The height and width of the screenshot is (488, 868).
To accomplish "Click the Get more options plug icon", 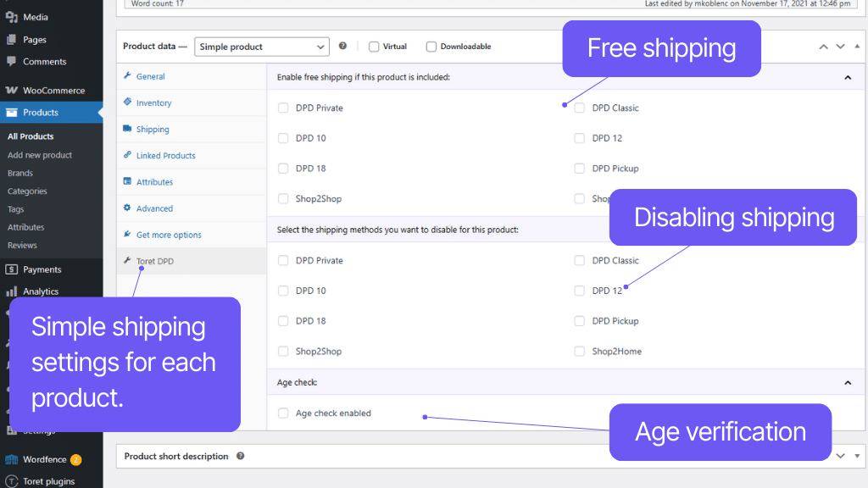I will pyautogui.click(x=127, y=234).
